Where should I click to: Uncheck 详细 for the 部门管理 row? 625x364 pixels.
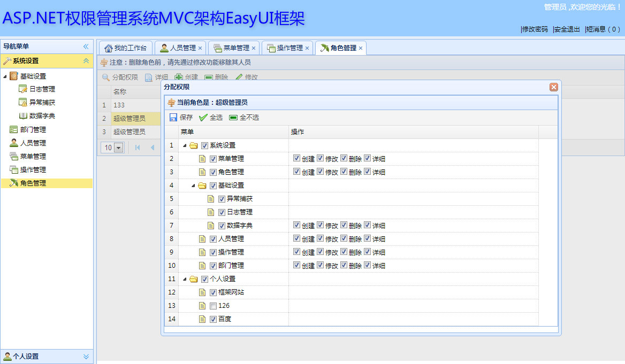pyautogui.click(x=368, y=265)
